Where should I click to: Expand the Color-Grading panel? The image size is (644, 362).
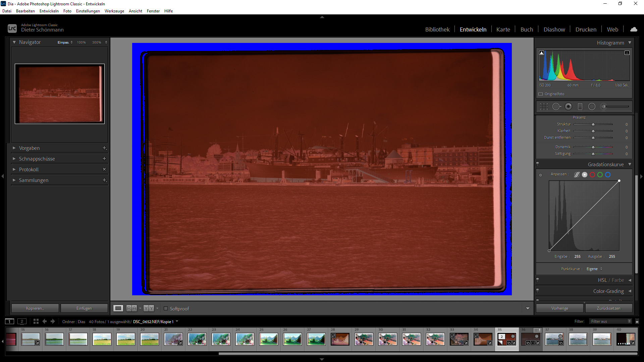tap(630, 291)
